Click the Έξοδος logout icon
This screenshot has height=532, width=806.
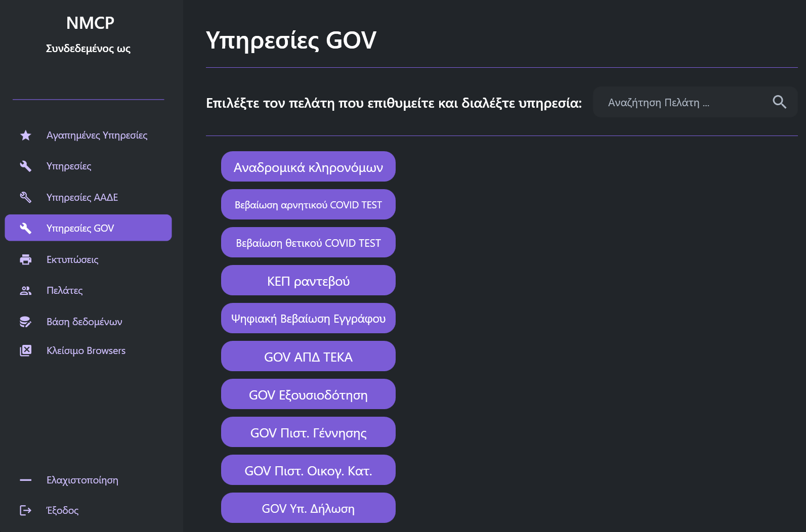[x=26, y=510]
